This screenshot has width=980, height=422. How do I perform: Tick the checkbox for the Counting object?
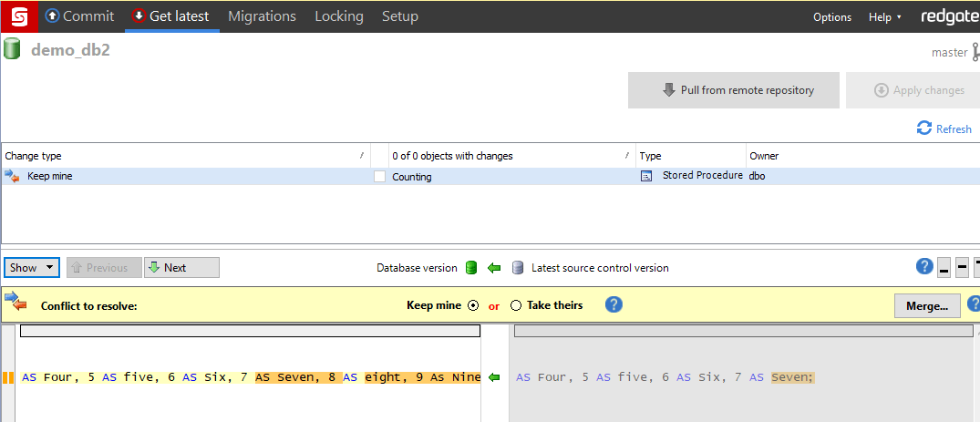pos(379,177)
